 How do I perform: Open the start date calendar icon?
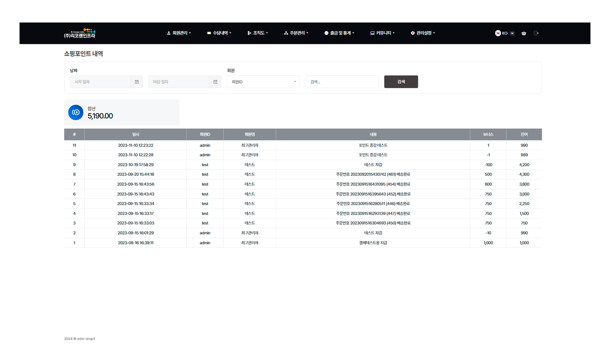(x=137, y=82)
